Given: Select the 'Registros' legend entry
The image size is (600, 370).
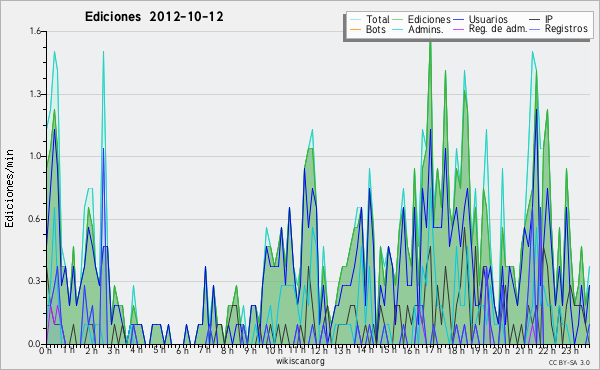Looking at the screenshot, I should click(566, 29).
